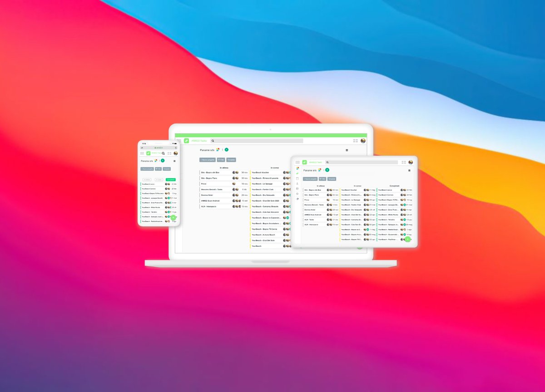The width and height of the screenshot is (545, 392).
Task: Click the Paname srls title on the laptop
Action: pyautogui.click(x=207, y=150)
